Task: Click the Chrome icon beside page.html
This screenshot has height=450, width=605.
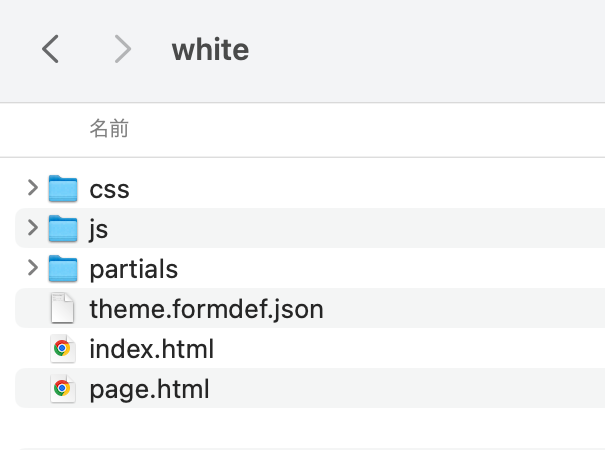Action: click(x=63, y=389)
